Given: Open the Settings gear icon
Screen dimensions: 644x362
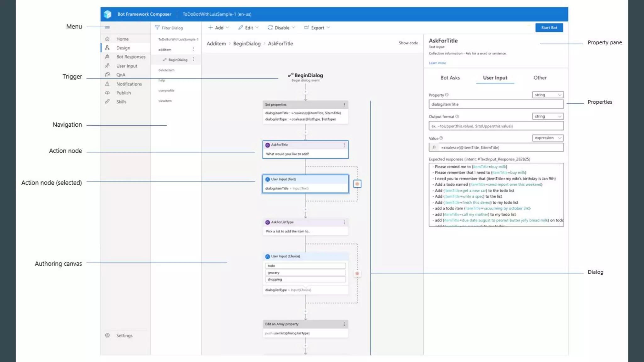Looking at the screenshot, I should click(x=107, y=335).
